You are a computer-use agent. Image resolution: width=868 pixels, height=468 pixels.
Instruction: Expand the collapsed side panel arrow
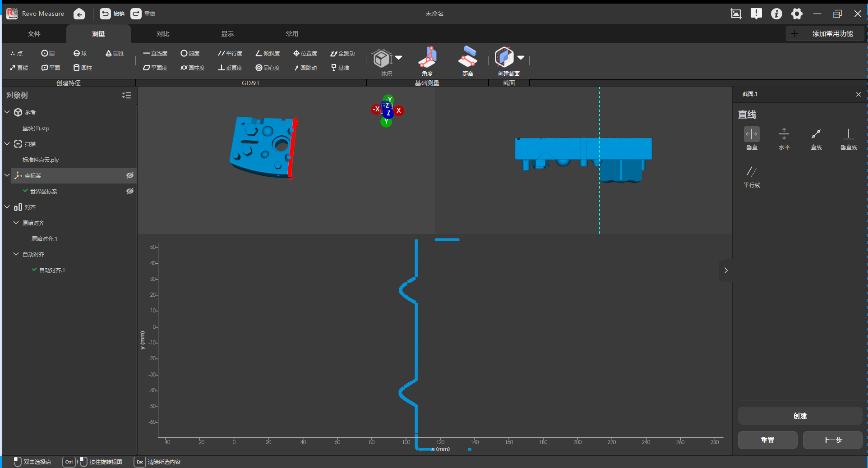pyautogui.click(x=726, y=270)
